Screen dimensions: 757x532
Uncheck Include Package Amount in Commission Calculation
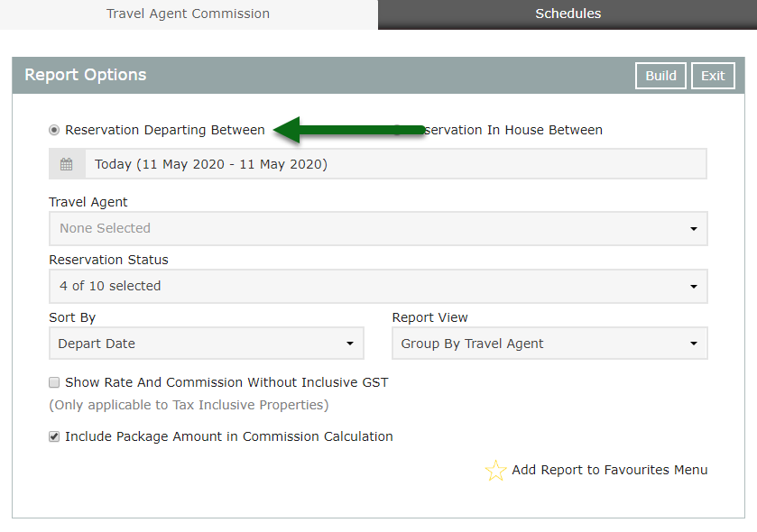point(54,436)
